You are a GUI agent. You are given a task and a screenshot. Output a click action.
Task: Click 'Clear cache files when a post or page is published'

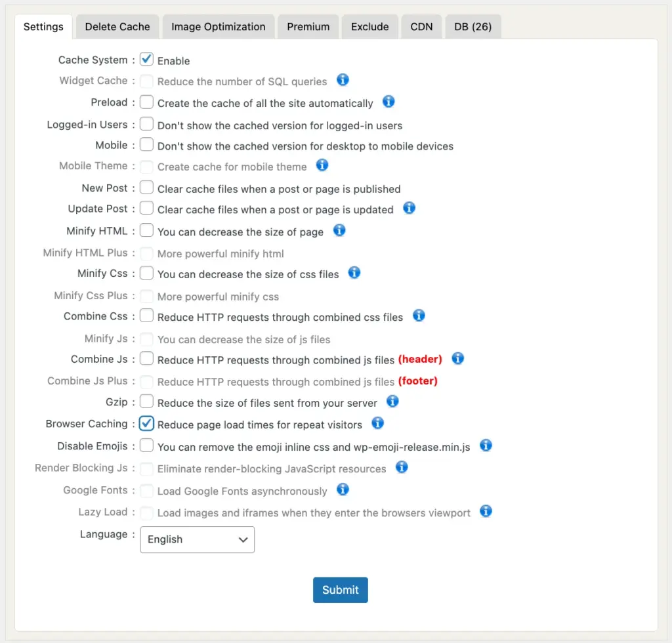click(279, 189)
